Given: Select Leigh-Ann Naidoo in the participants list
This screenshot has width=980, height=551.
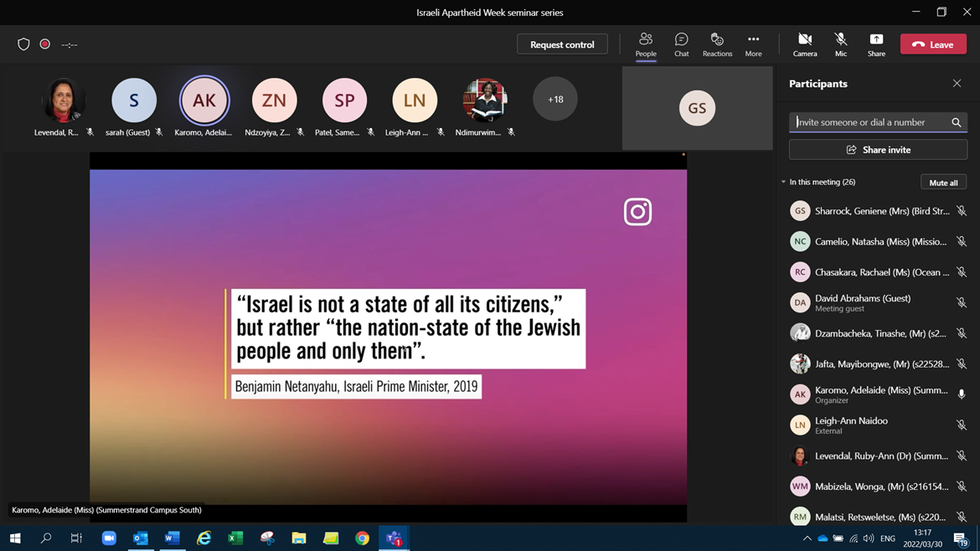Looking at the screenshot, I should pos(878,425).
